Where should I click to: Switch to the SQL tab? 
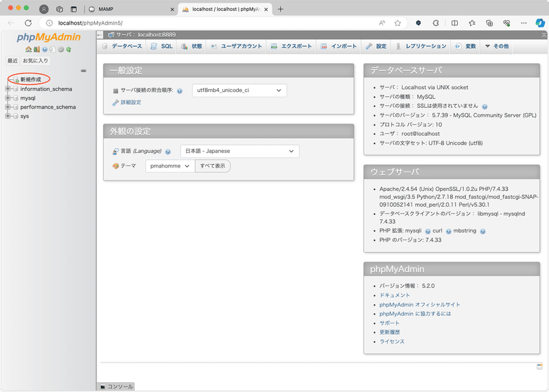(x=161, y=46)
